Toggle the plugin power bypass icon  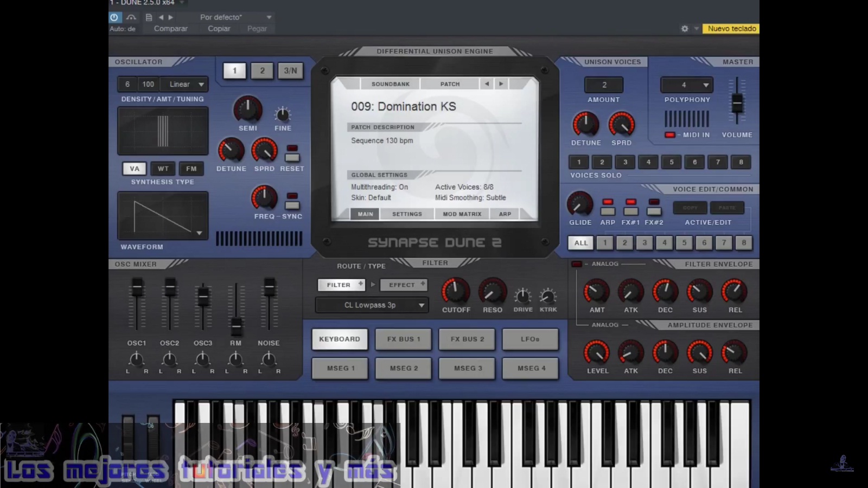point(114,17)
